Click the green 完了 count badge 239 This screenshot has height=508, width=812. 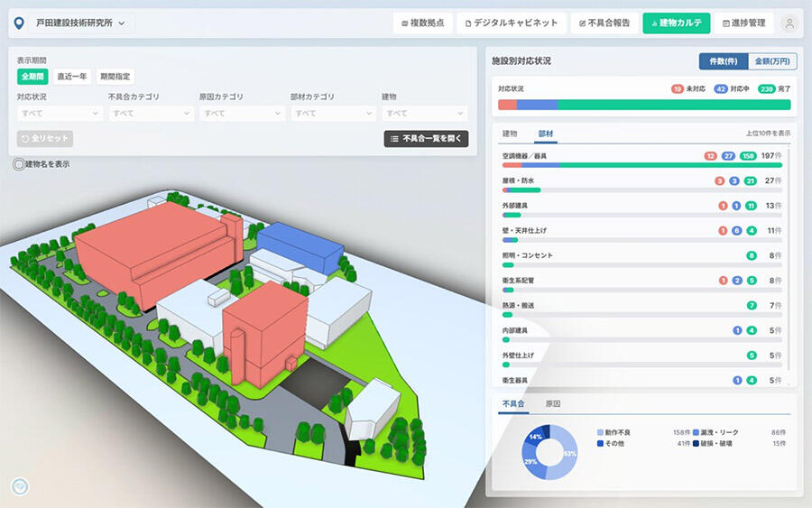coord(766,89)
